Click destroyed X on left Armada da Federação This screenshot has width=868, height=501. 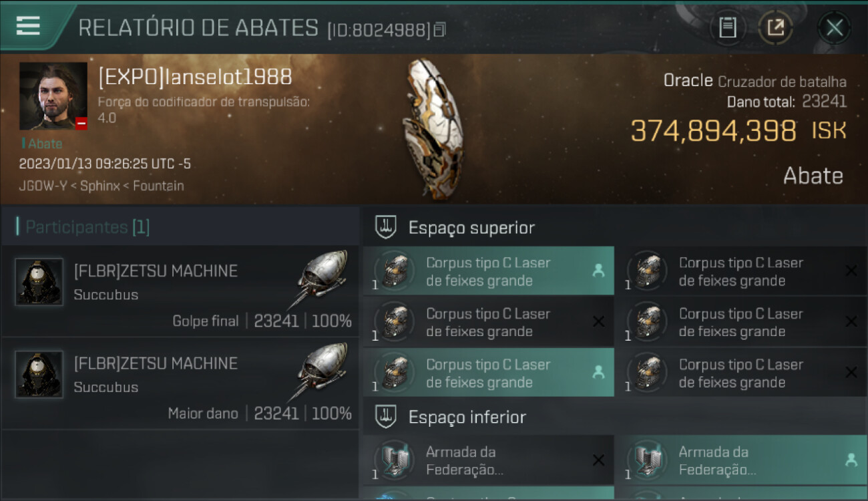pos(598,460)
